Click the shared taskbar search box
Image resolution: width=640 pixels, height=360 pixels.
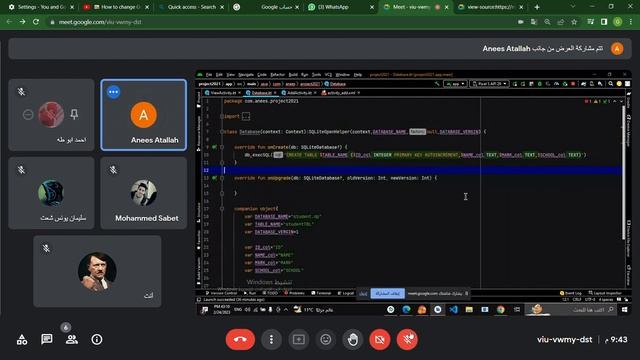coord(570,310)
